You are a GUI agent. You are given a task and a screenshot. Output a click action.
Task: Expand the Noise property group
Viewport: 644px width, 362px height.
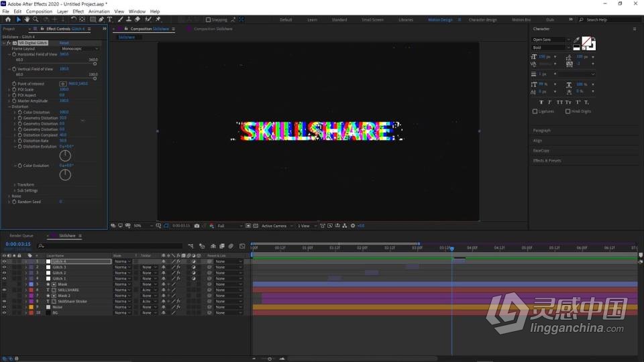9,196
